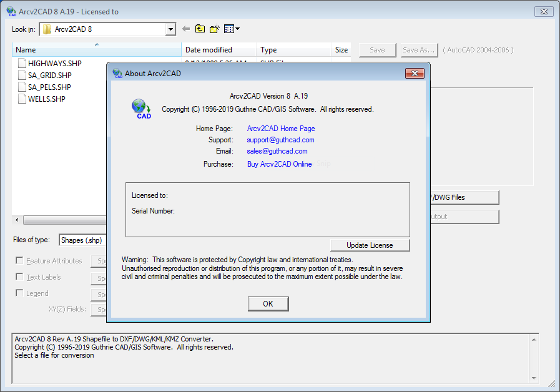The height and width of the screenshot is (392, 560).
Task: Click the HIGHWAYS.SHP file icon
Action: [x=22, y=63]
